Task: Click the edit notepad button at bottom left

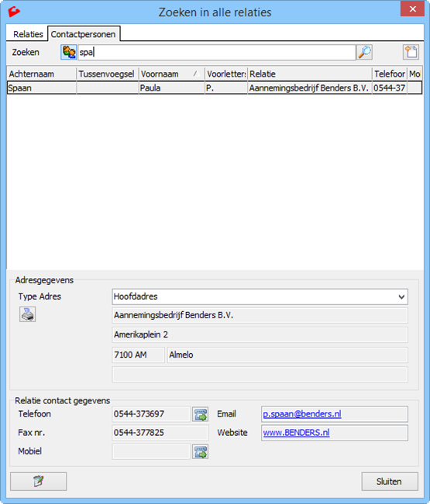Action: tap(38, 482)
